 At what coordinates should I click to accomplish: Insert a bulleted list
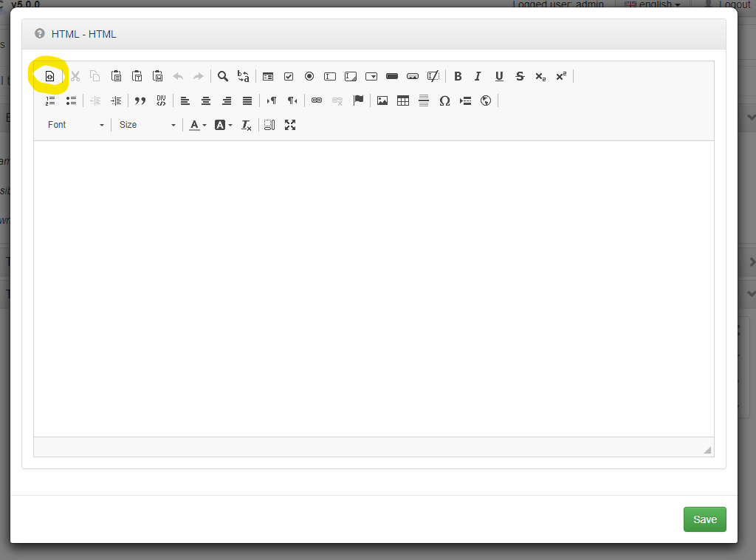pyautogui.click(x=72, y=100)
